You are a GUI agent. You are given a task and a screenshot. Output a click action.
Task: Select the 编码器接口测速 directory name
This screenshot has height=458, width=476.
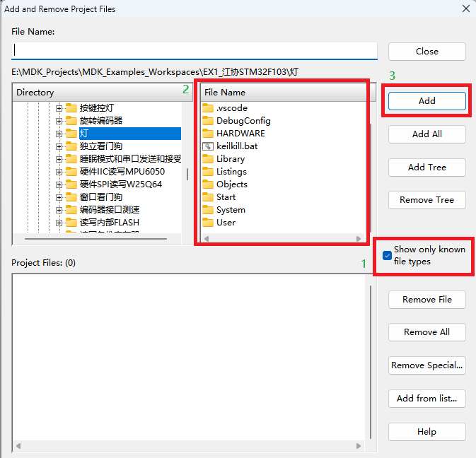(110, 210)
